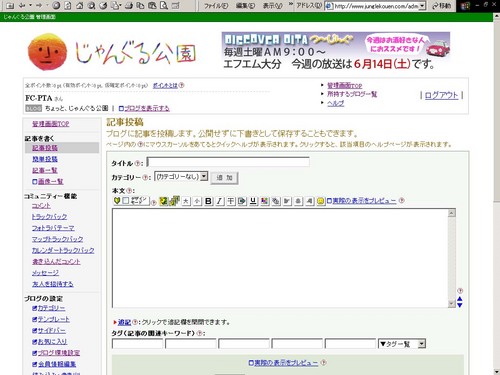This screenshot has width=500, height=375.
Task: Click the browser Home icon
Action: pos(80,6)
